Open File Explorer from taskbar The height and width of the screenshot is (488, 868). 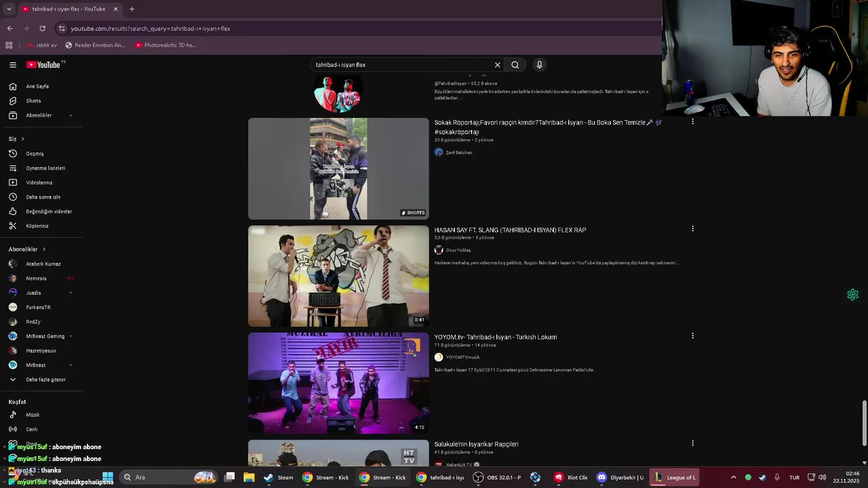point(249,477)
